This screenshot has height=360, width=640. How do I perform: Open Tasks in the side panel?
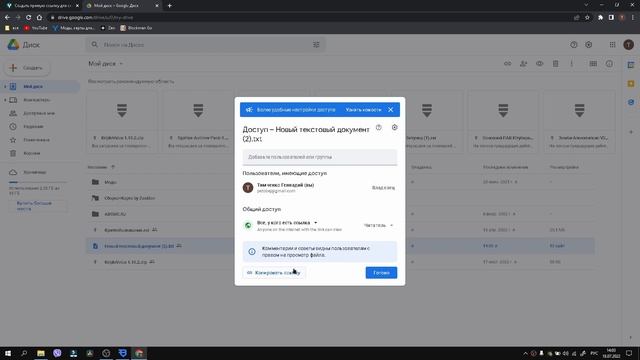point(631,102)
